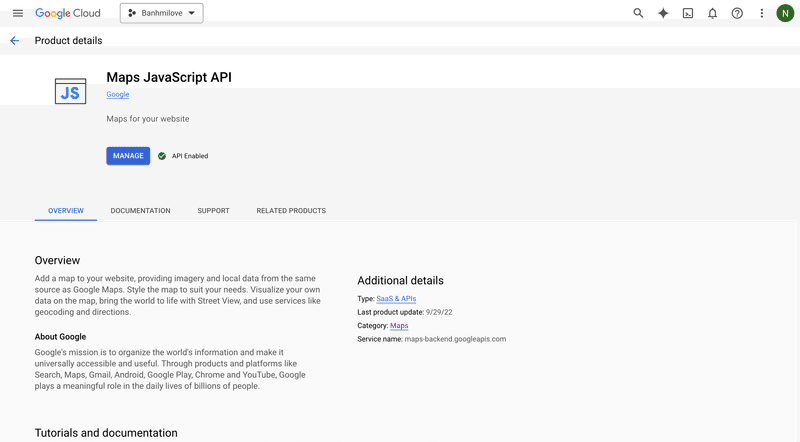800x442 pixels.
Task: Switch to the Documentation tab
Action: pyautogui.click(x=140, y=210)
